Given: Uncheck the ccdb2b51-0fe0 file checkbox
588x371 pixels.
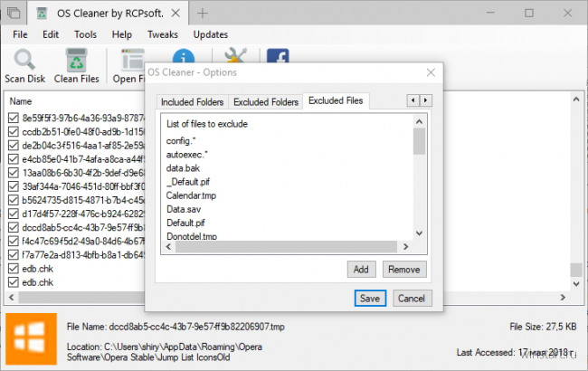Looking at the screenshot, I should tap(14, 132).
